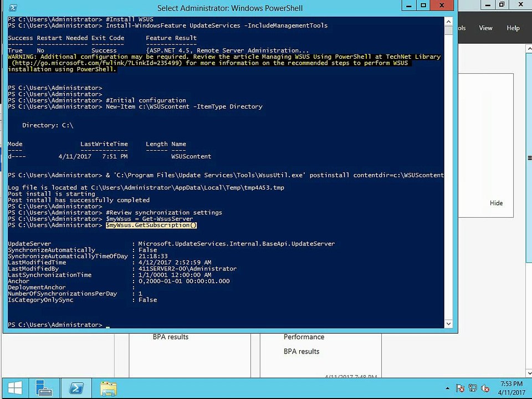The image size is (532, 399).
Task: Open the View menu in Server Manager
Action: [485, 28]
